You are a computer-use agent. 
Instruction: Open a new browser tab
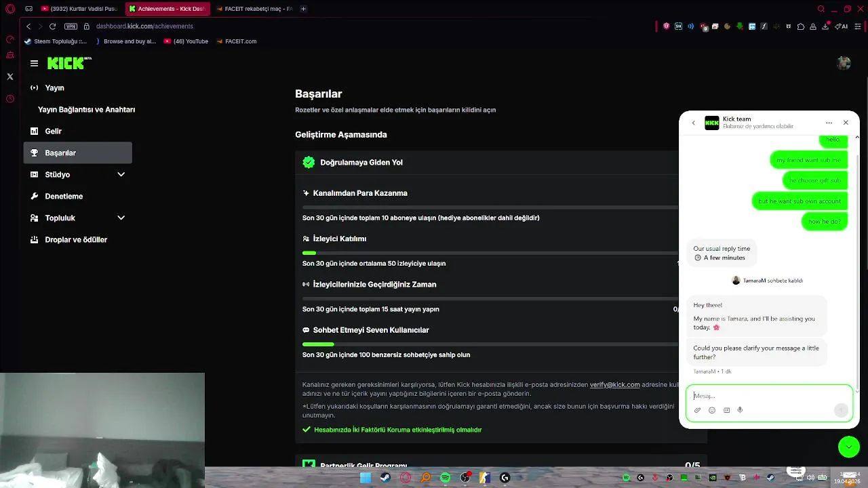303,9
